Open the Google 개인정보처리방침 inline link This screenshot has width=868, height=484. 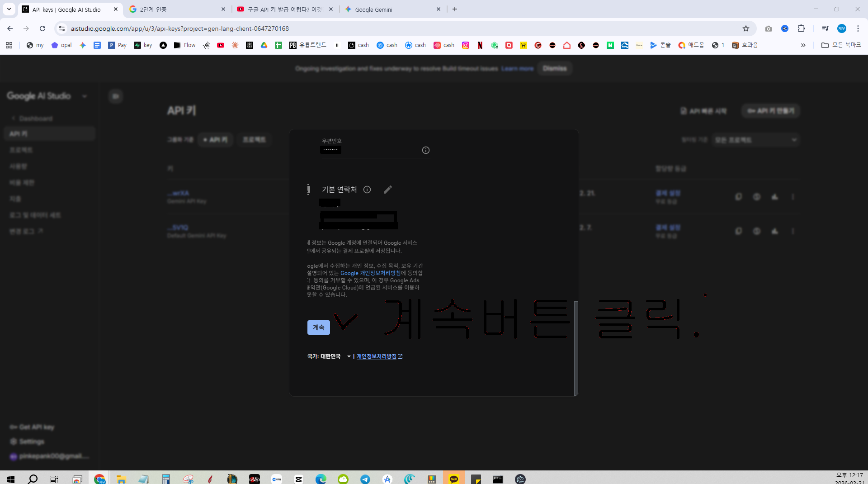pos(370,273)
